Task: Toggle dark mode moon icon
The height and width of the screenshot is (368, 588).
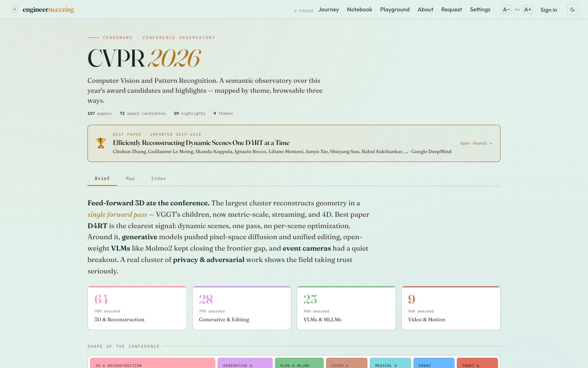Action: (x=573, y=10)
